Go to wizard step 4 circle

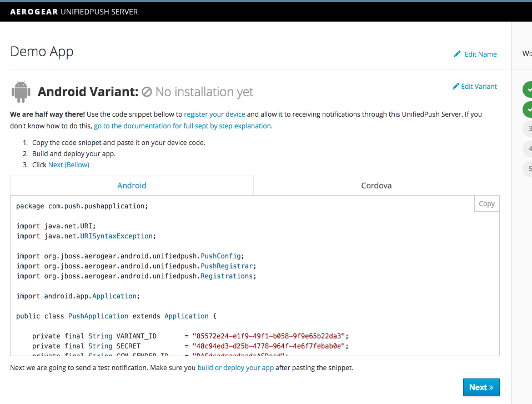point(529,149)
